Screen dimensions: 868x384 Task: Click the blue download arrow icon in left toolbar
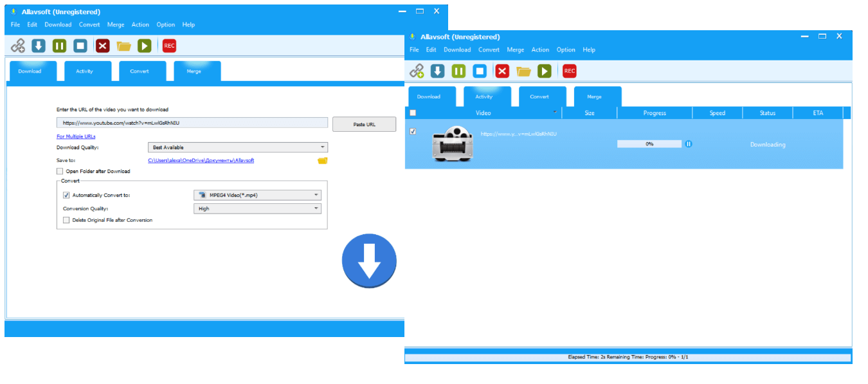39,46
